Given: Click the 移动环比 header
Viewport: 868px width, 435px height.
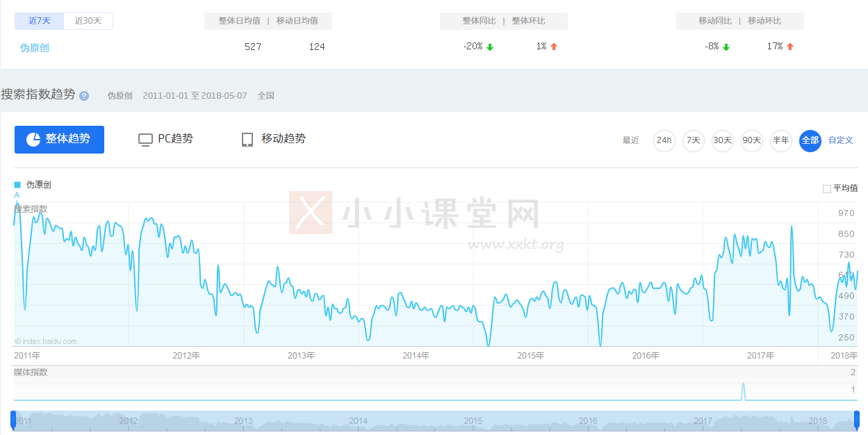Looking at the screenshot, I should click(x=764, y=21).
